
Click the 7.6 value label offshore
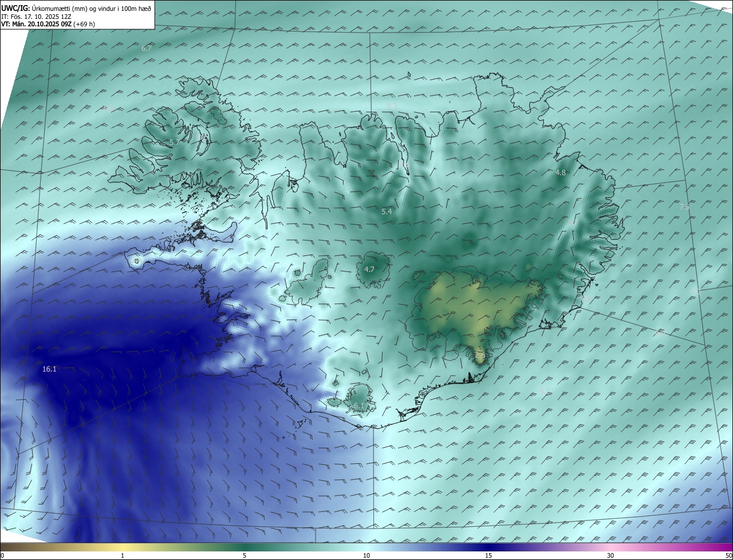(684, 207)
